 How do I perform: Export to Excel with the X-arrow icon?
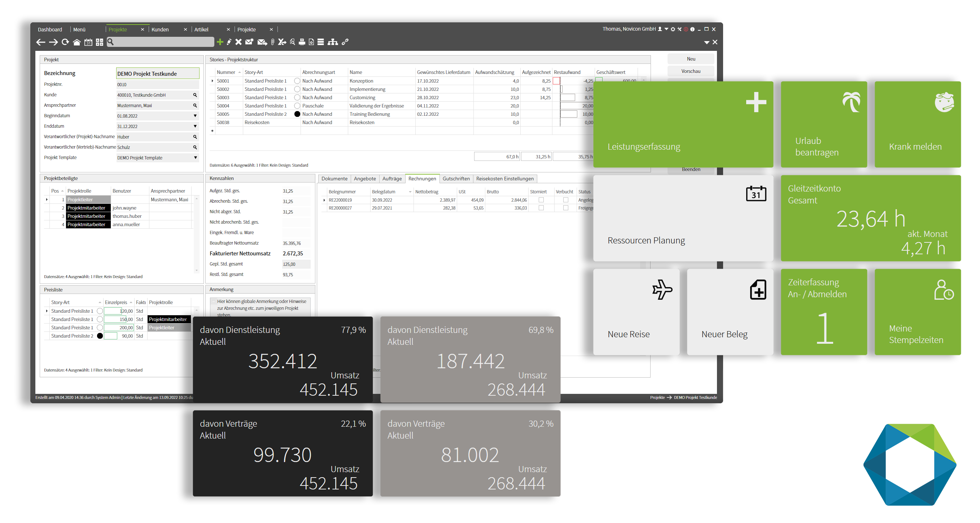pyautogui.click(x=282, y=42)
